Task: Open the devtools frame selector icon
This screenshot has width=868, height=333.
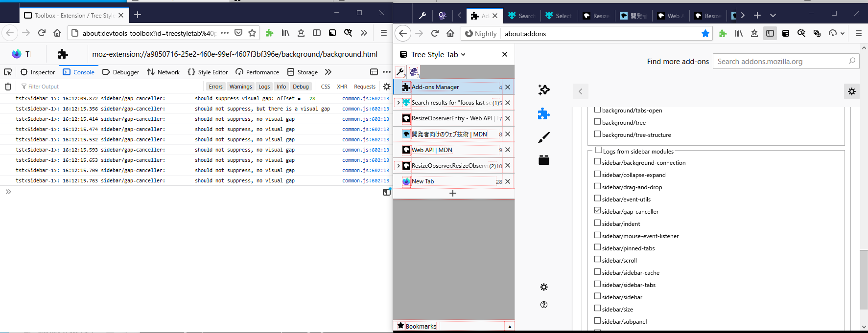Action: (x=374, y=72)
